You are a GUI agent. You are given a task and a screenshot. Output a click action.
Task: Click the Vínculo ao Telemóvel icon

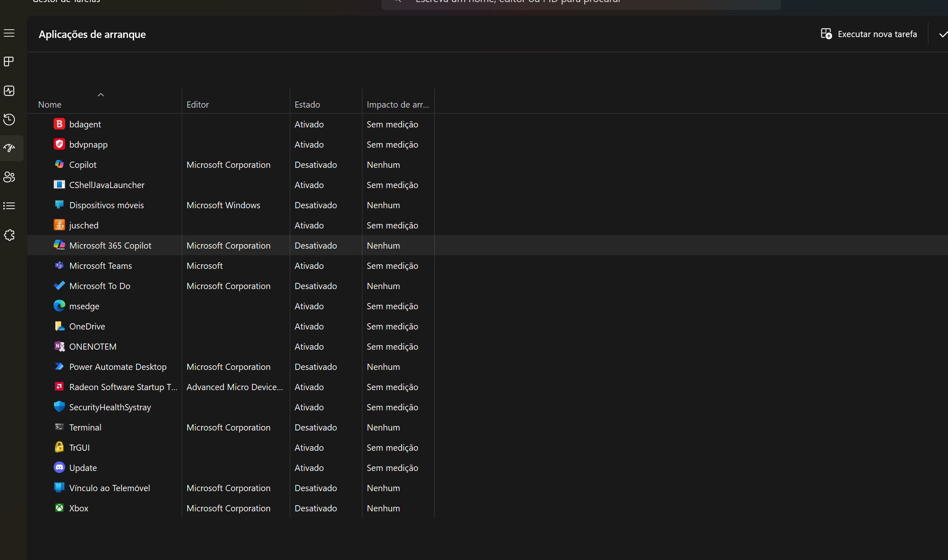59,487
